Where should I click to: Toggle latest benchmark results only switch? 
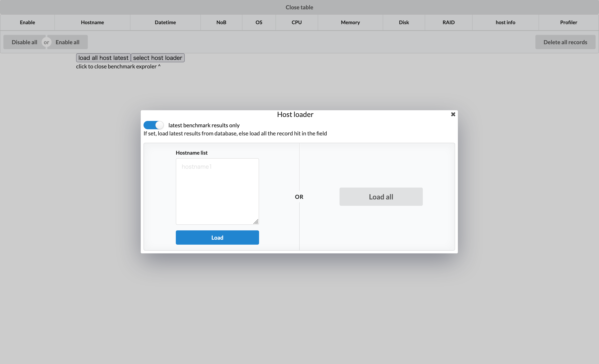(x=153, y=125)
